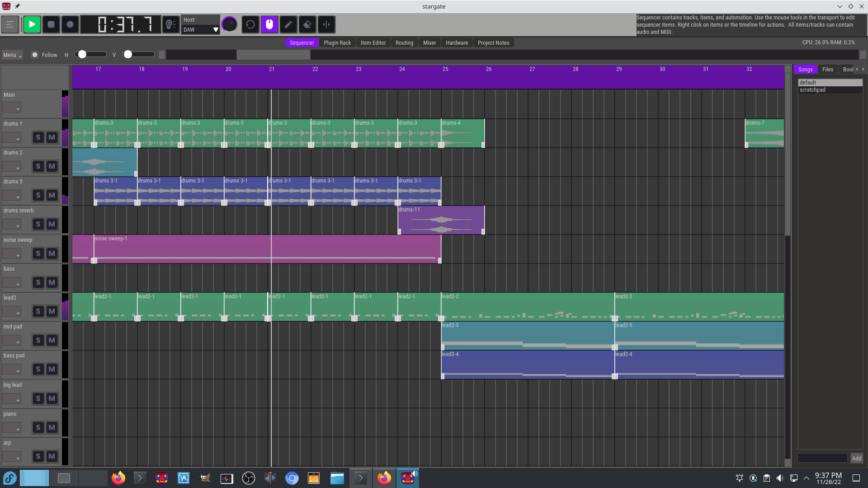This screenshot has width=868, height=488.
Task: Toggle the loop mode icon
Action: [250, 24]
